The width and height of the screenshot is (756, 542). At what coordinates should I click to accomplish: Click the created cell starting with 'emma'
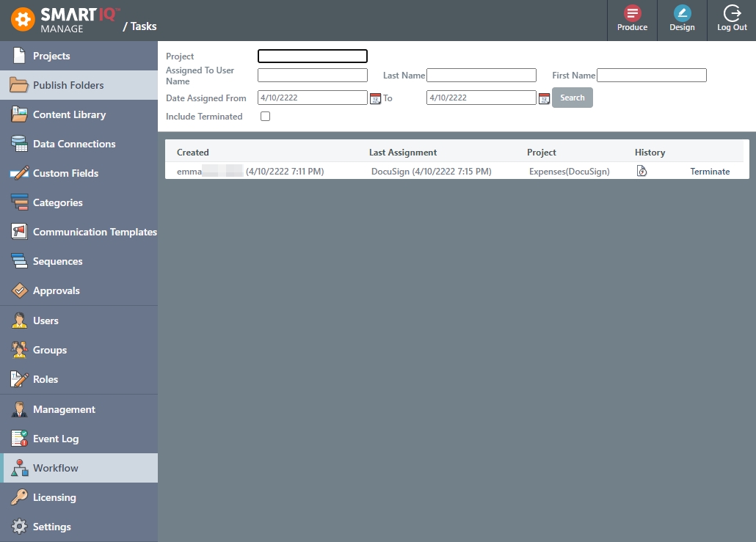click(250, 172)
